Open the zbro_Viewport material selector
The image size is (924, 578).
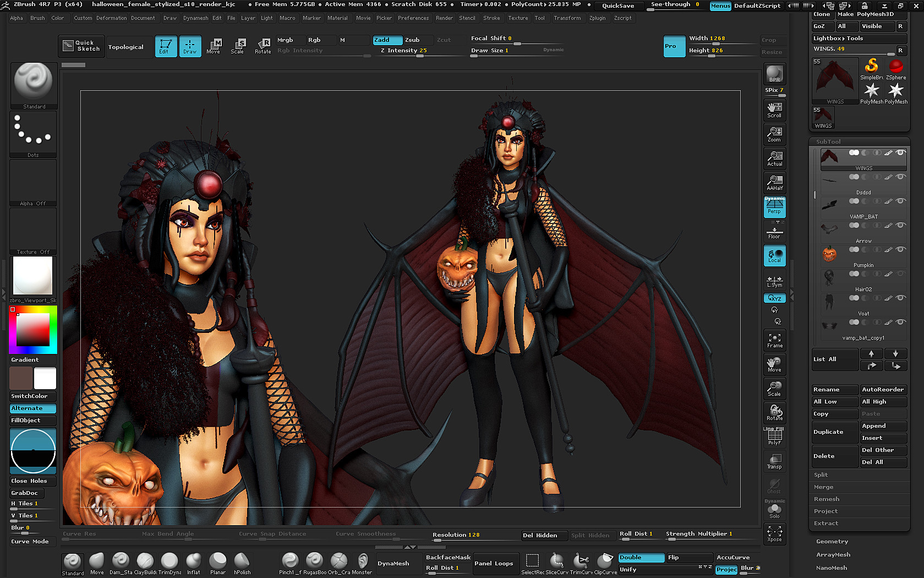33,279
